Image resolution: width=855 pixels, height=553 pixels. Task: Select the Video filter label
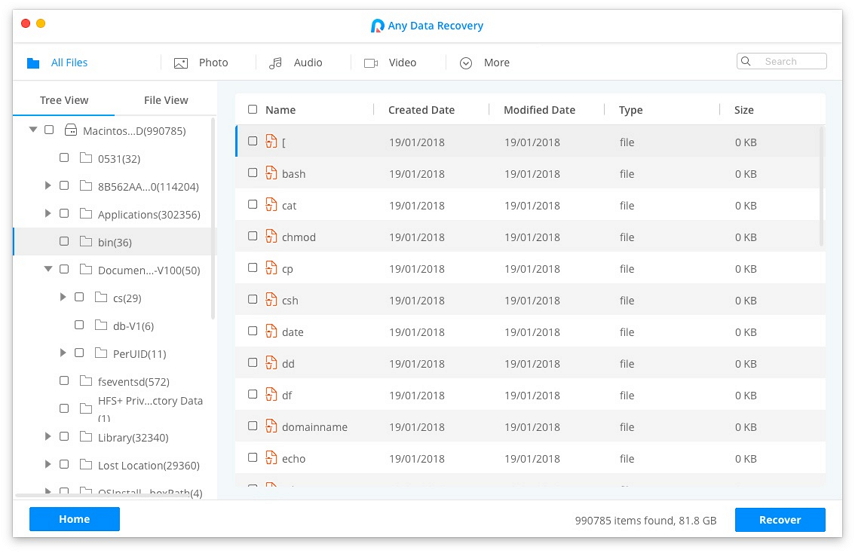402,63
